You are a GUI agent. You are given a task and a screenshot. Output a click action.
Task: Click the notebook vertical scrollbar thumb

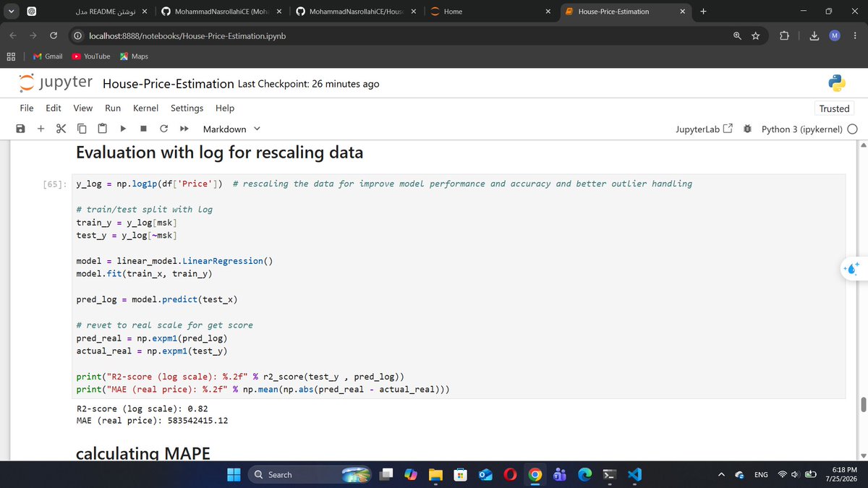(x=862, y=405)
